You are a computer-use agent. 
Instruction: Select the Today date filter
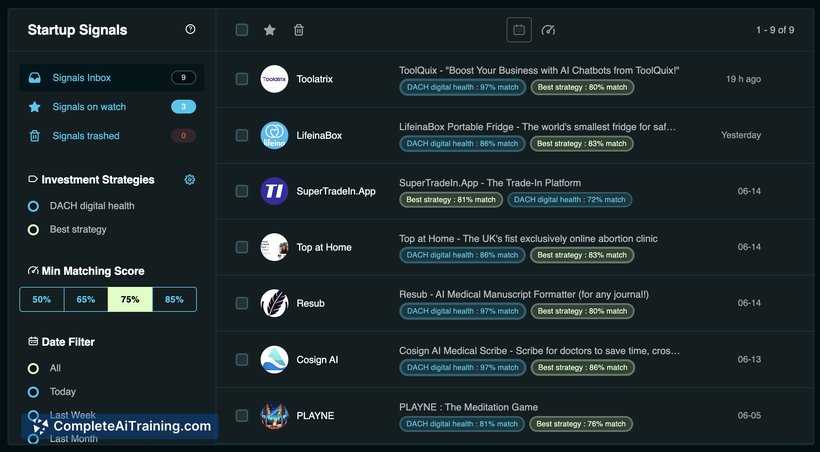(33, 392)
